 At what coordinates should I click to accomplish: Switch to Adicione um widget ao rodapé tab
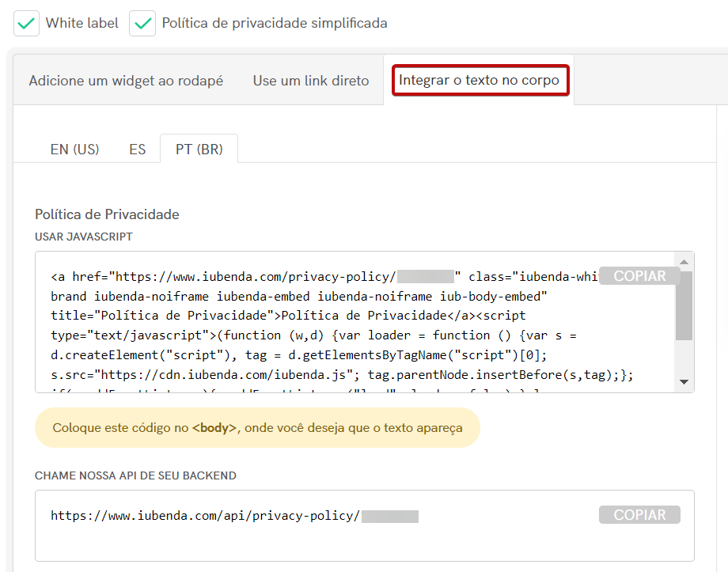click(x=124, y=80)
